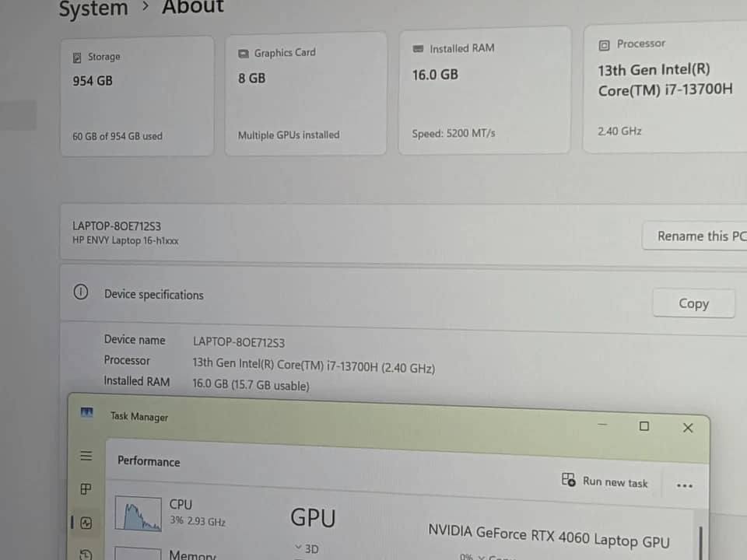
Task: Click the '3% 2.93 GHz' CPU usage text
Action: tap(198, 521)
